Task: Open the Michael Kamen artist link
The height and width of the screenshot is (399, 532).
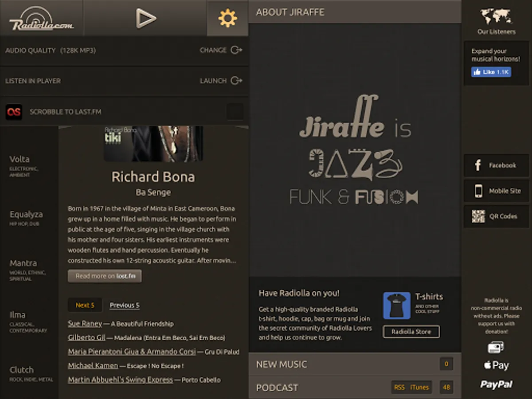Action: pos(93,366)
